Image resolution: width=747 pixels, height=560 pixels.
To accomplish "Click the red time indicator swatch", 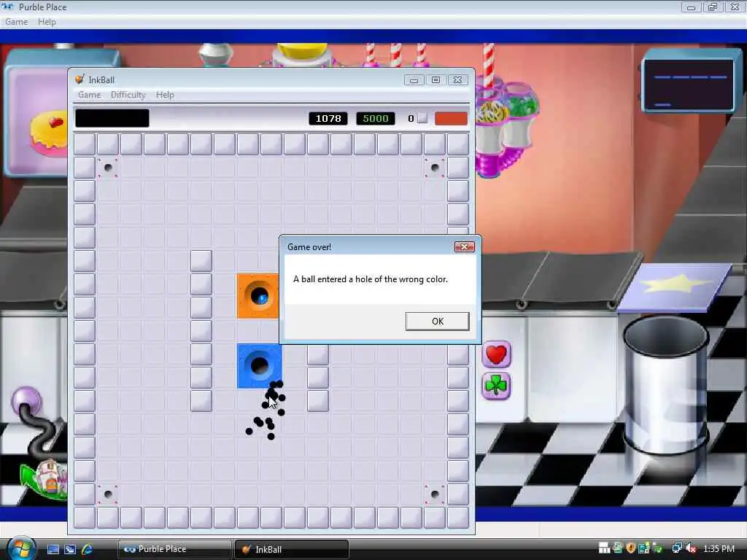I will [451, 119].
